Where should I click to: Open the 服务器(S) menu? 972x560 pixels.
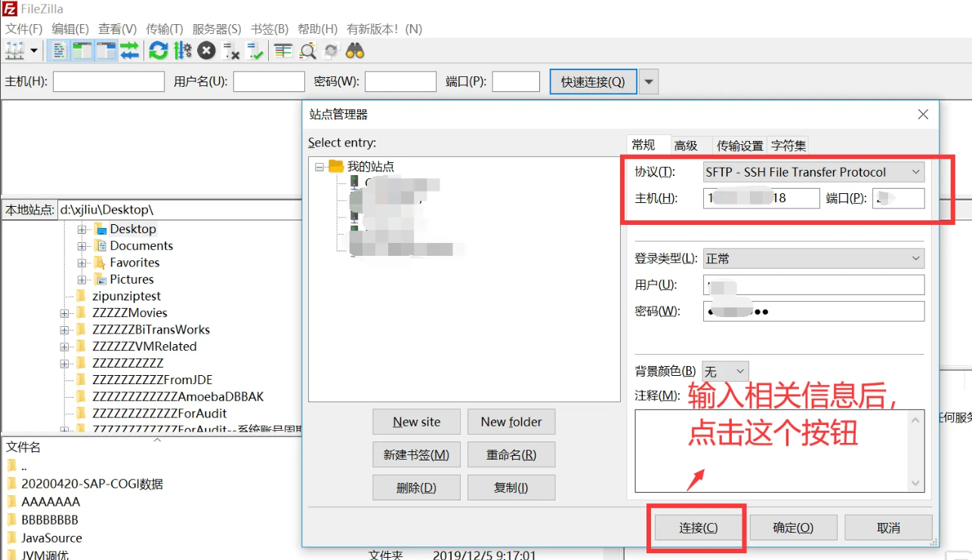click(217, 29)
